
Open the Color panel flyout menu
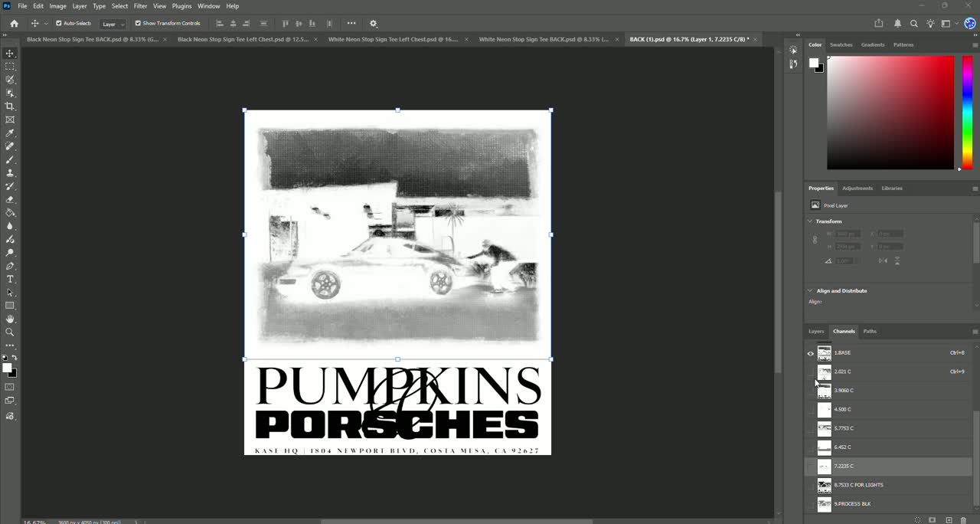coord(975,45)
